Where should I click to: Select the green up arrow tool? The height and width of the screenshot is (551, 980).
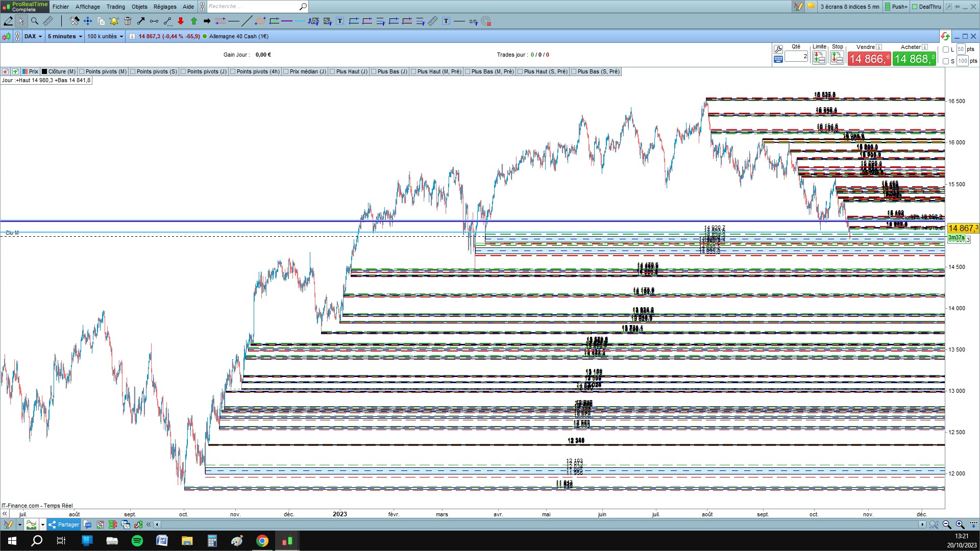pyautogui.click(x=194, y=21)
